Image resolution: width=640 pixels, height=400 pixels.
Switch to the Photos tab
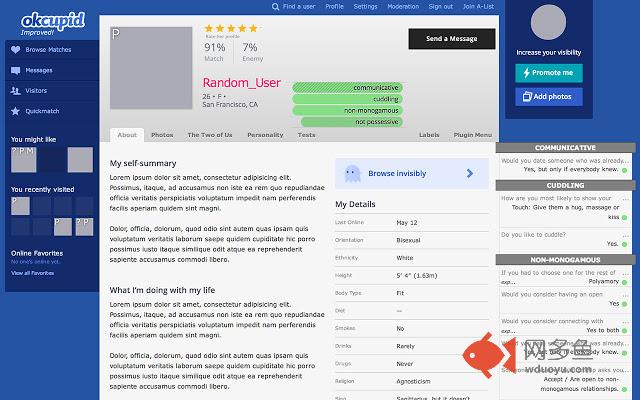pos(162,135)
